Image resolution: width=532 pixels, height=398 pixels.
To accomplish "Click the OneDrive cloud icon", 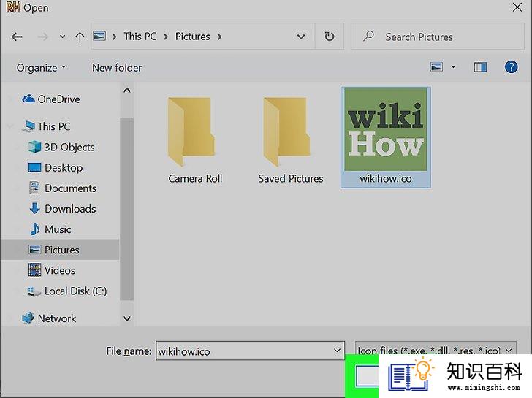I will coord(28,99).
